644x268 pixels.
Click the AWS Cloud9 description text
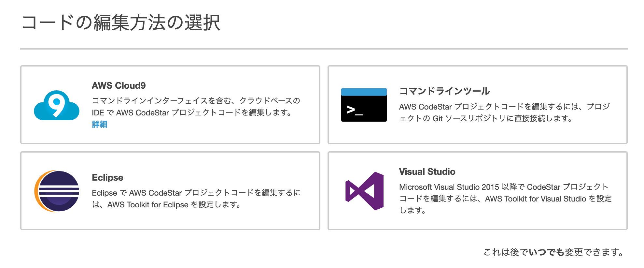[x=196, y=106]
